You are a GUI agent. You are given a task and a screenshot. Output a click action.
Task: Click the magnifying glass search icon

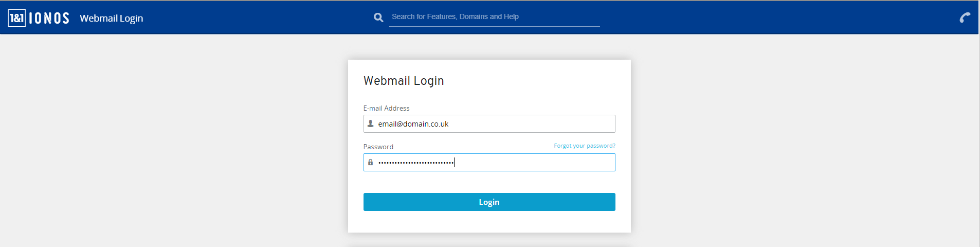point(378,17)
